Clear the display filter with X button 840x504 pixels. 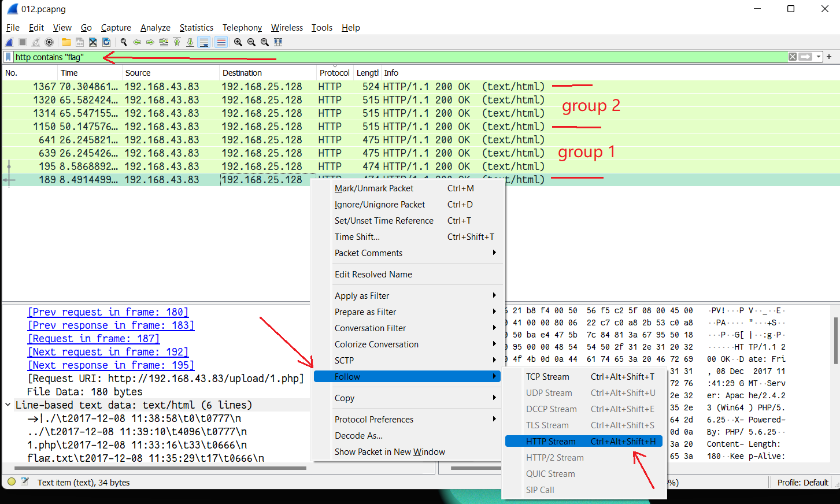point(793,57)
